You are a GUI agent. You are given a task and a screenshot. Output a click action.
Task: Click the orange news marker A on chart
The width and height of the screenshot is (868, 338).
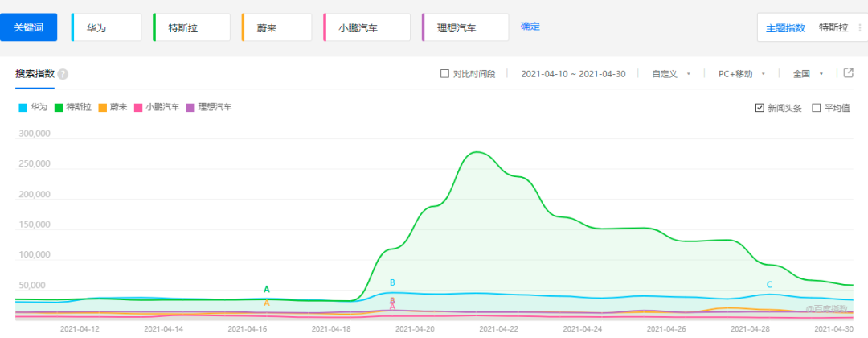pyautogui.click(x=266, y=303)
